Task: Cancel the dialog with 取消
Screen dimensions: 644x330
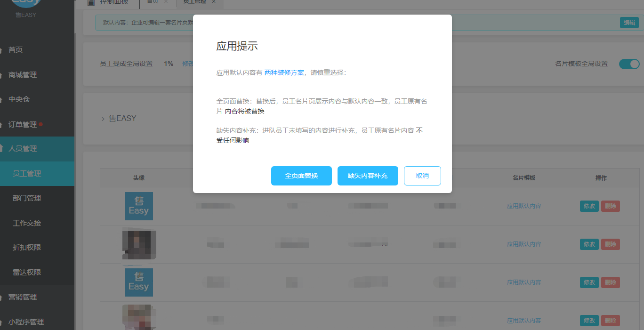Action: pos(422,176)
